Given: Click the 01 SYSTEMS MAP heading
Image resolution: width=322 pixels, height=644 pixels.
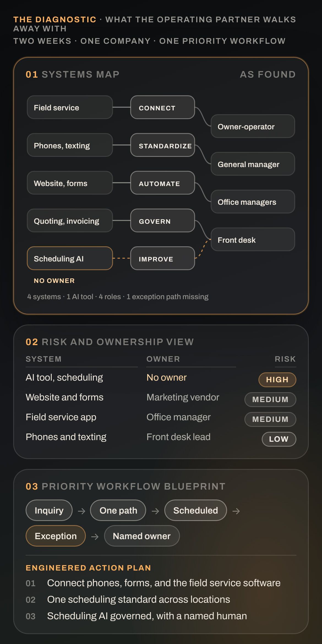Looking at the screenshot, I should click(x=73, y=75).
